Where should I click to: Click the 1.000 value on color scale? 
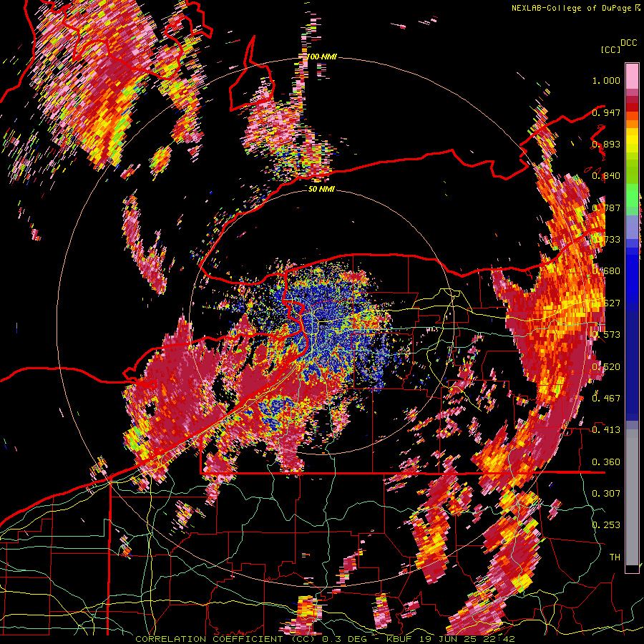click(606, 80)
